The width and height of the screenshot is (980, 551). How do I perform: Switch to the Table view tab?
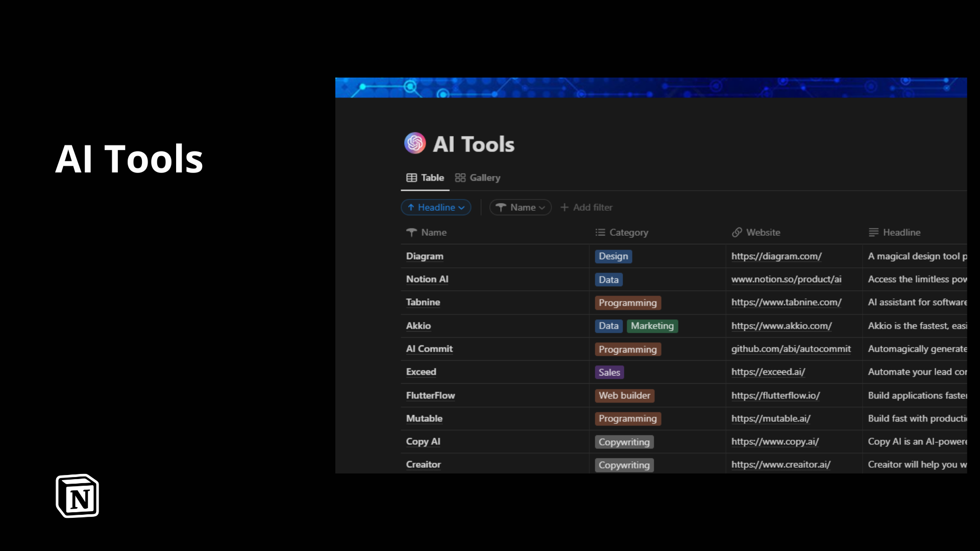425,178
